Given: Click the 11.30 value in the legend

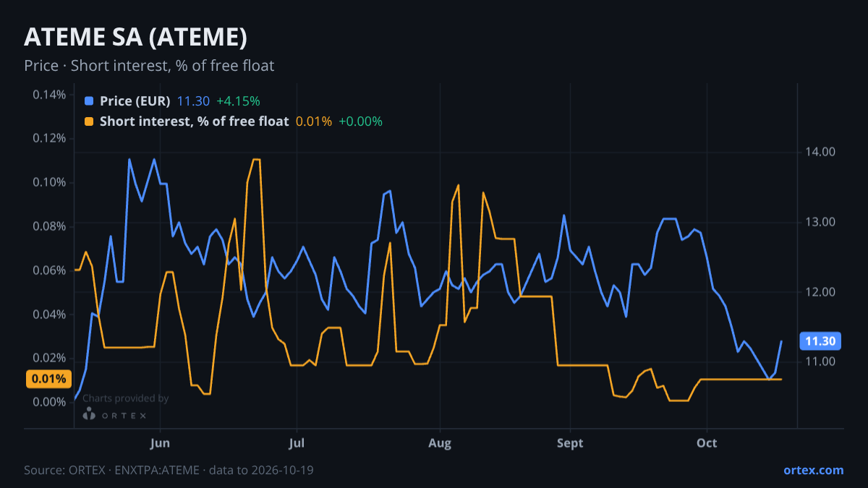Looking at the screenshot, I should (193, 101).
